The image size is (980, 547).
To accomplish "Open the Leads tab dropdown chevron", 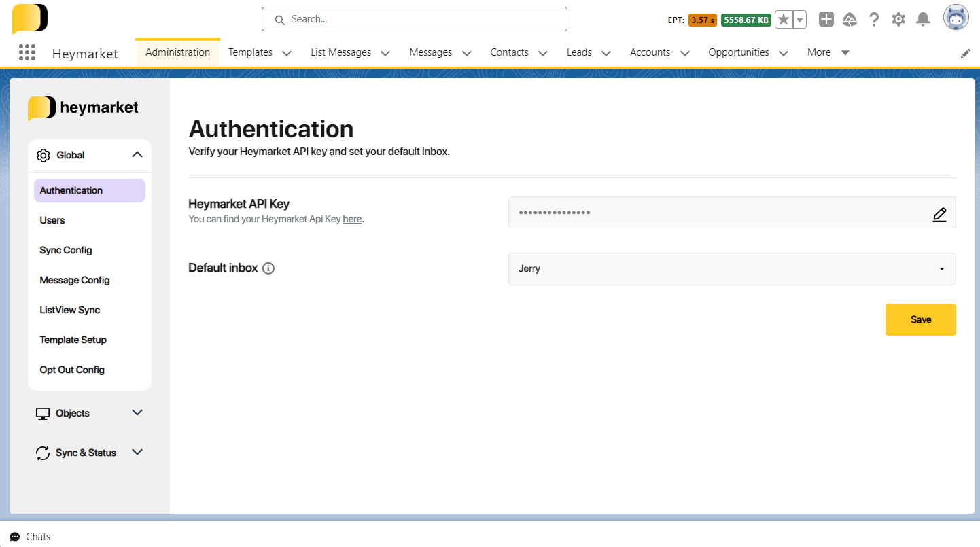I will [x=606, y=53].
